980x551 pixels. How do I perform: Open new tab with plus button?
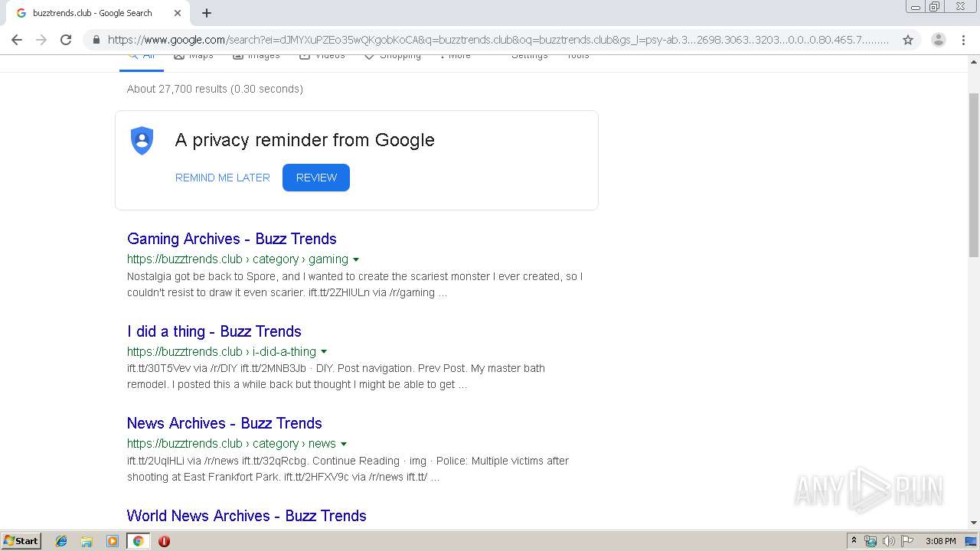click(x=207, y=13)
